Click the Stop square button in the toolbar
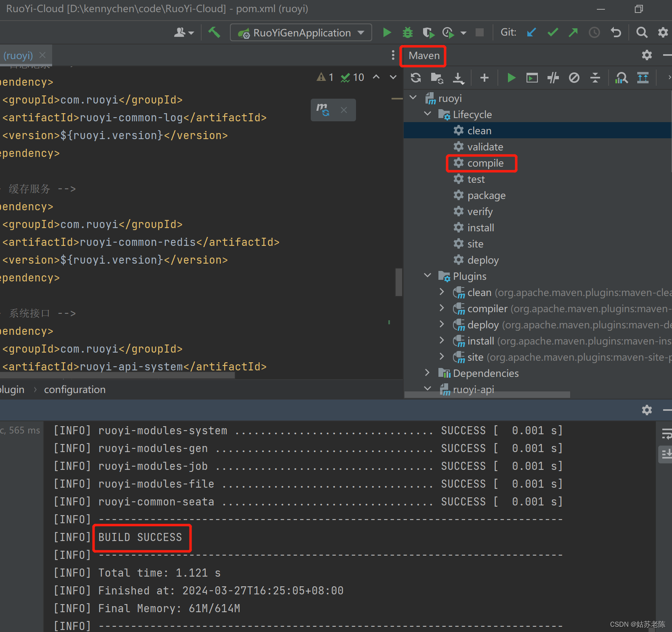 tap(480, 32)
